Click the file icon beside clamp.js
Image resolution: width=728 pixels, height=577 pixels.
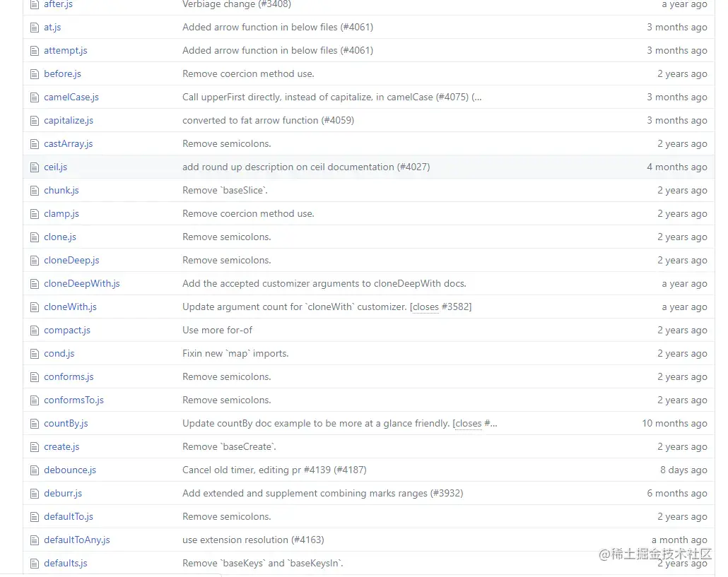(35, 214)
